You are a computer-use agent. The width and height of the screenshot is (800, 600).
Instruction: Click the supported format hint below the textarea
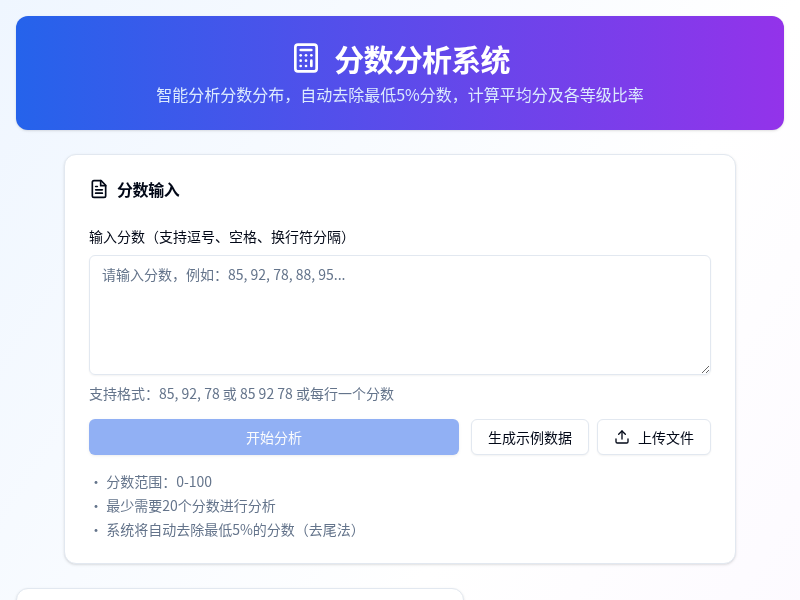point(240,394)
